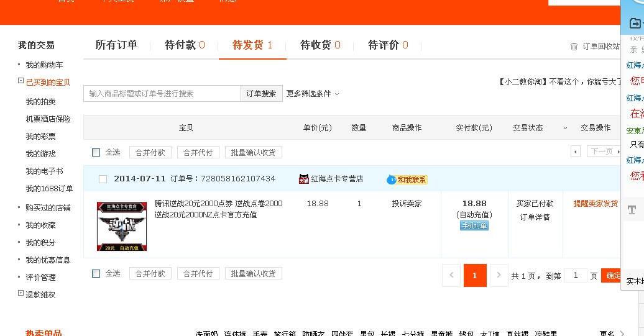Collapse the 已买到的宝贝 tree section
The width and height of the screenshot is (644, 336).
point(21,81)
